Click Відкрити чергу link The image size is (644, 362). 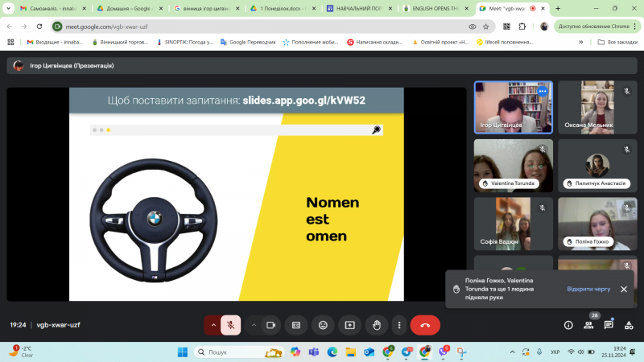tap(588, 289)
